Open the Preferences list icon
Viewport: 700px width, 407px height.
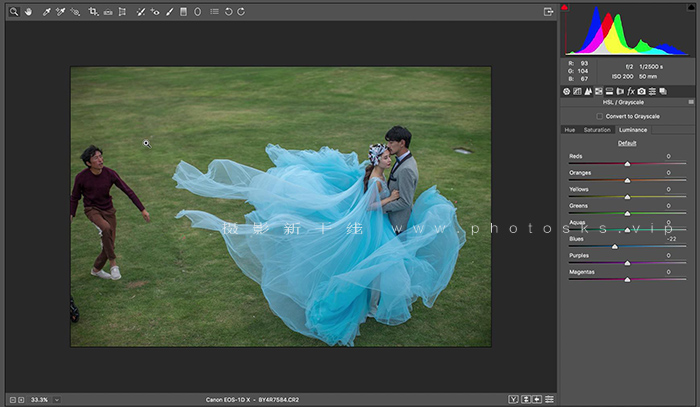(x=215, y=12)
